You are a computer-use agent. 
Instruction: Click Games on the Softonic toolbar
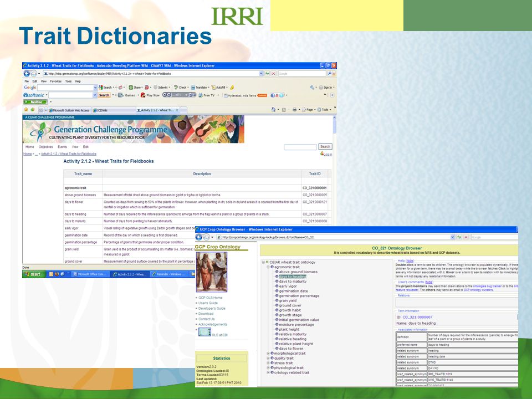point(126,95)
